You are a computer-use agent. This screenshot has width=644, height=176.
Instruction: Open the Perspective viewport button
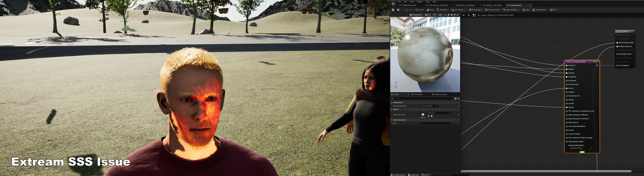(x=416, y=15)
